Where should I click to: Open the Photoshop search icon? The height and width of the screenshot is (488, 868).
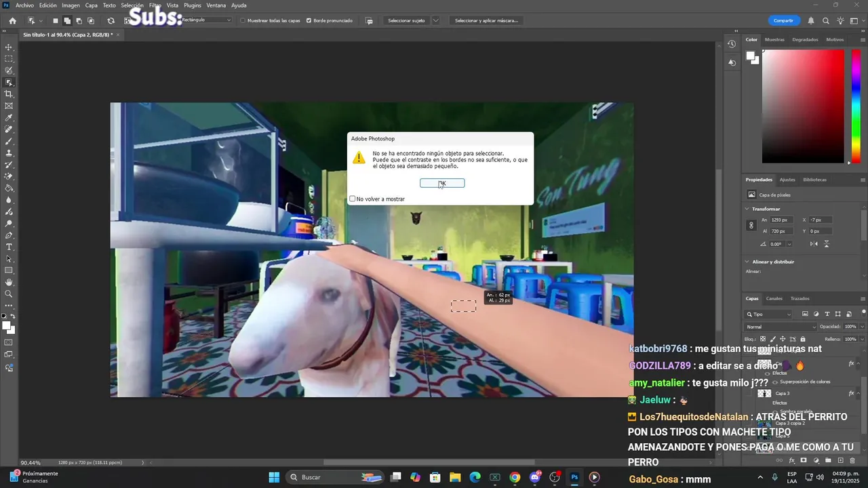pyautogui.click(x=825, y=20)
